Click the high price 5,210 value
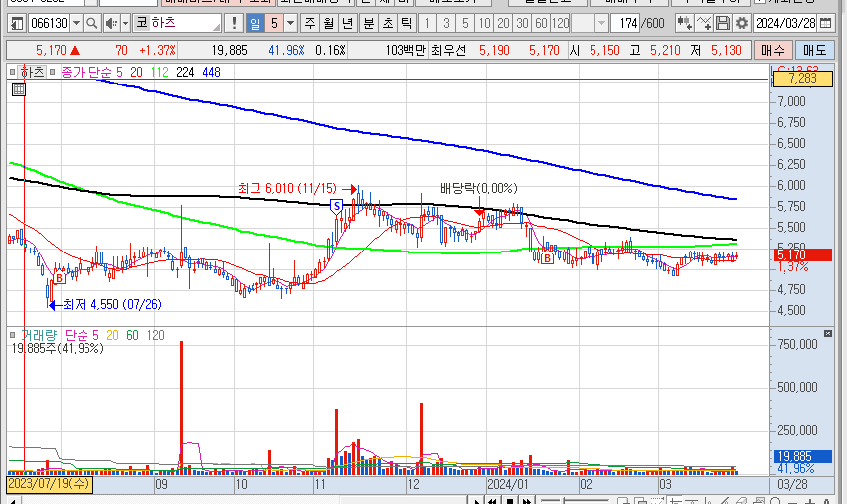847x504 pixels. point(665,51)
